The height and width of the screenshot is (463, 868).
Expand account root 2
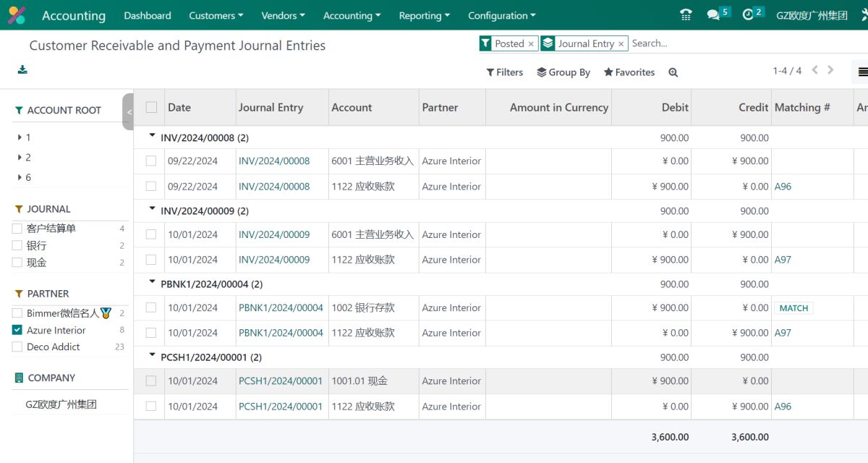pos(20,157)
